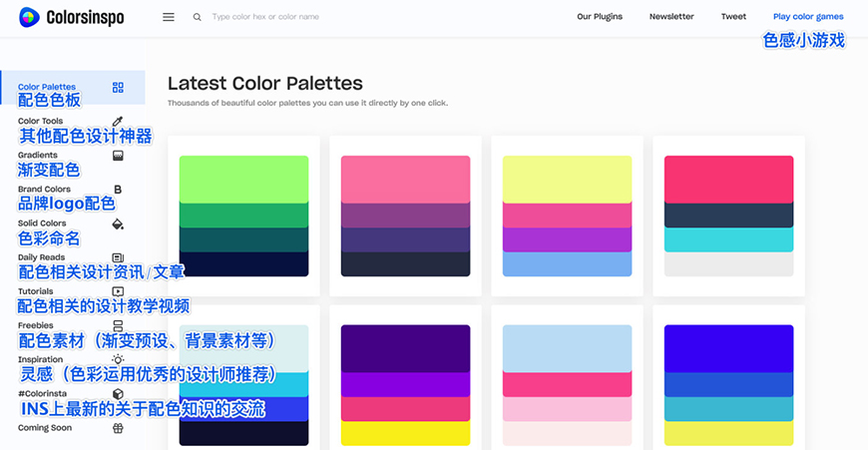Viewport: 868px width, 450px height.
Task: Open the Gradients sidebar icon
Action: click(x=118, y=156)
